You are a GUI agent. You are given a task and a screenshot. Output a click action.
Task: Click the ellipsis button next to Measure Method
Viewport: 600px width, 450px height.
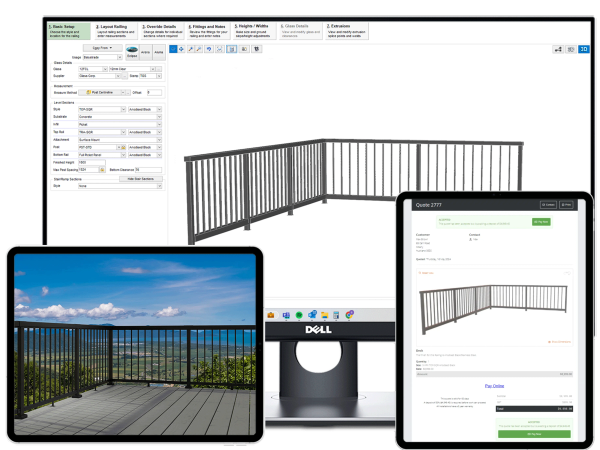click(128, 92)
